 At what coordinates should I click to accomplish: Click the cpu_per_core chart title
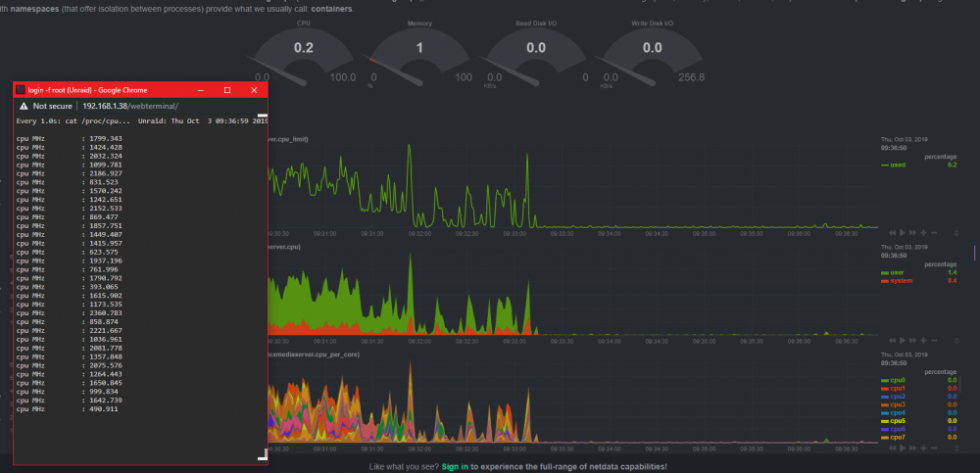[314, 355]
